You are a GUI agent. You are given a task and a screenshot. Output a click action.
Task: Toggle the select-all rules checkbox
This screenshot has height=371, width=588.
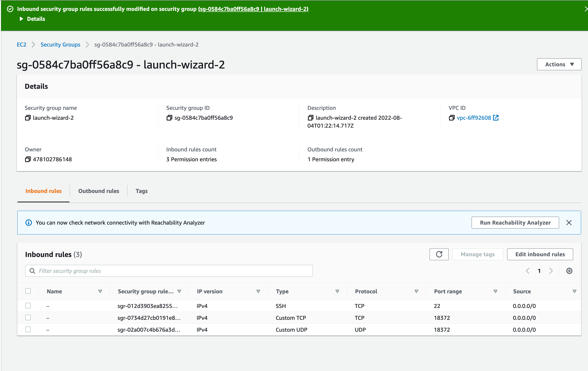click(28, 291)
